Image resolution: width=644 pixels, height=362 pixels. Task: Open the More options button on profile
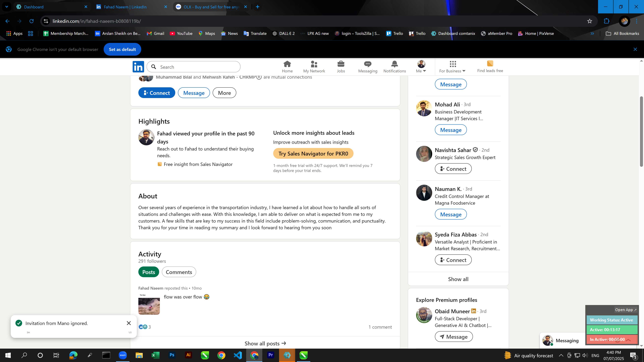(224, 93)
